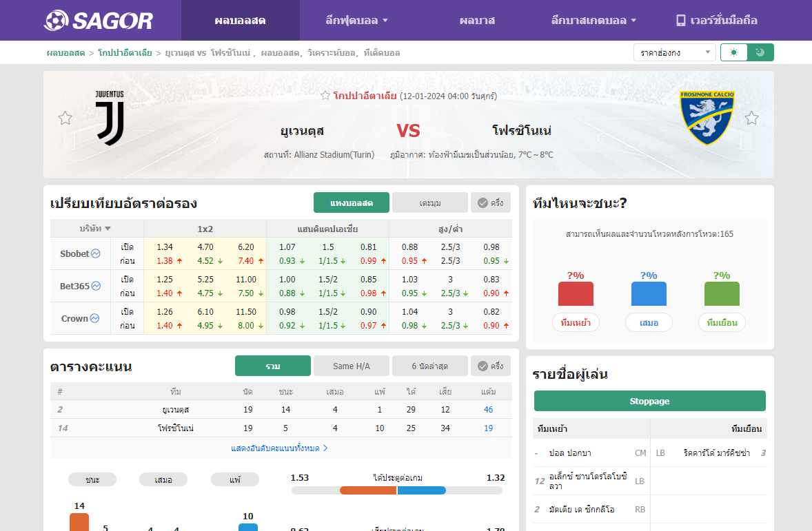
Task: Go to ผลบอลสด nav tab
Action: click(x=241, y=20)
